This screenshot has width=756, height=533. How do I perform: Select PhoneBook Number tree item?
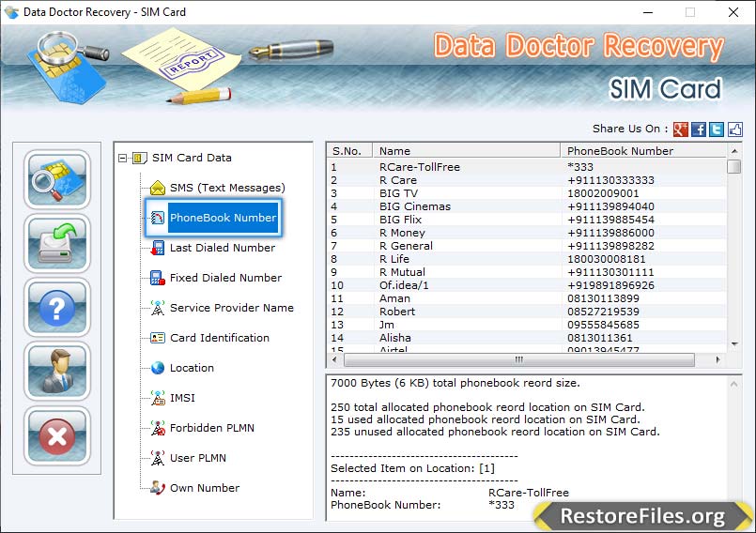(223, 218)
